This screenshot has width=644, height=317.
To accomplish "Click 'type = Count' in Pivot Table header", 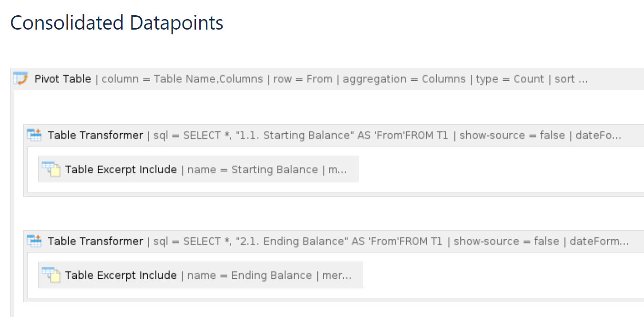I will click(x=510, y=79).
